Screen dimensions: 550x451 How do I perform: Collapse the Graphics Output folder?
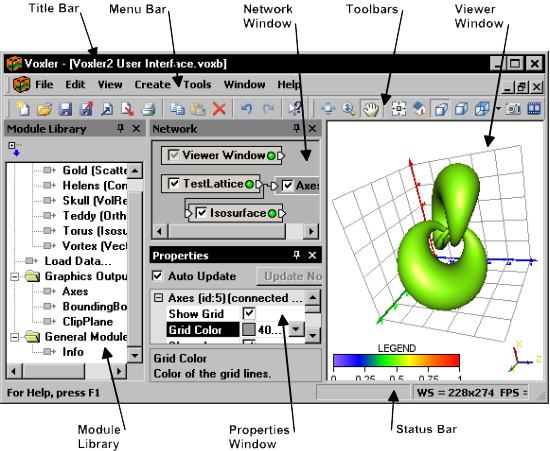point(14,277)
